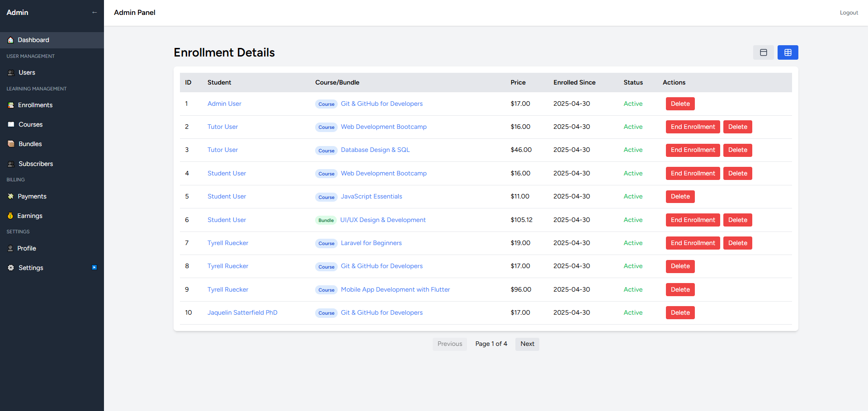Open Jaquelin Satterfield PhD student link
868x411 pixels.
[242, 313]
